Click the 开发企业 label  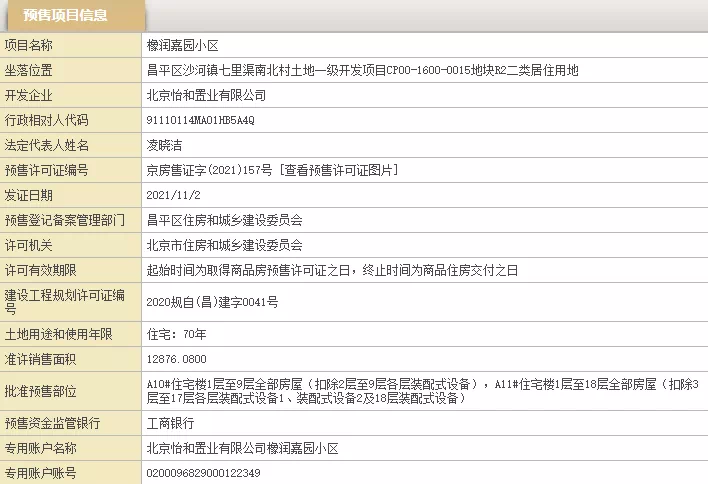[x=28, y=95]
